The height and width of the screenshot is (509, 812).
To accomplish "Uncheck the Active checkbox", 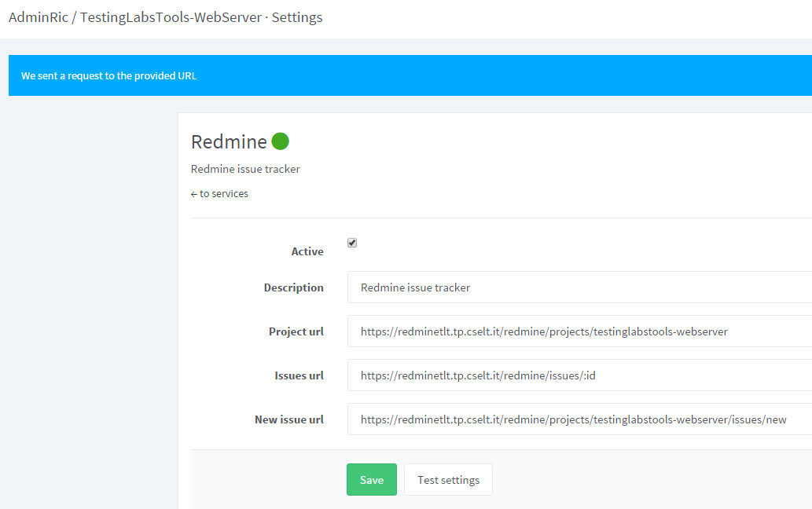I will pos(352,243).
